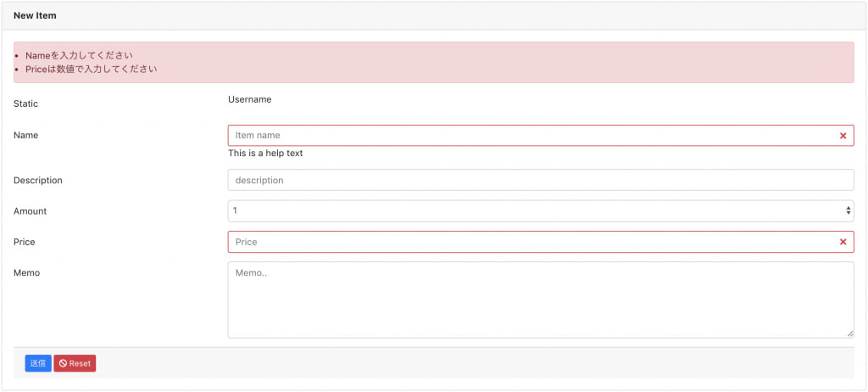Screen dimensions: 868x392
Task: Focus the Price input field
Action: point(541,242)
